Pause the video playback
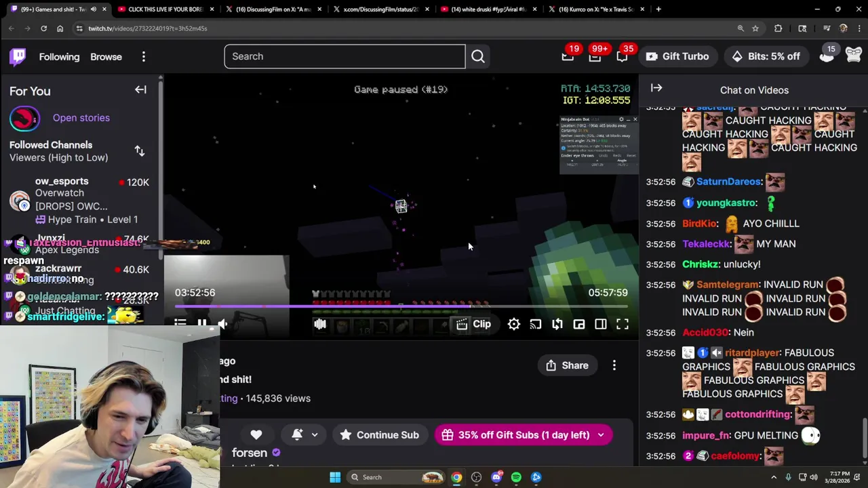868x488 pixels. (x=201, y=324)
